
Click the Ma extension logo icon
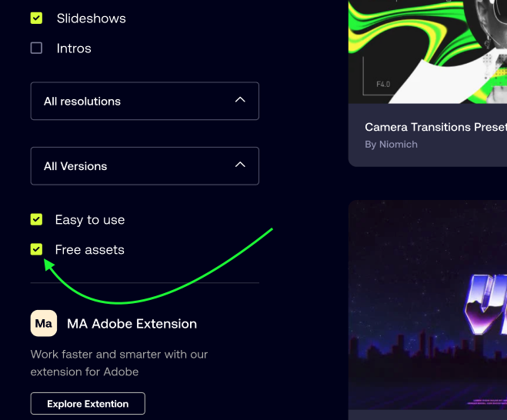click(44, 323)
